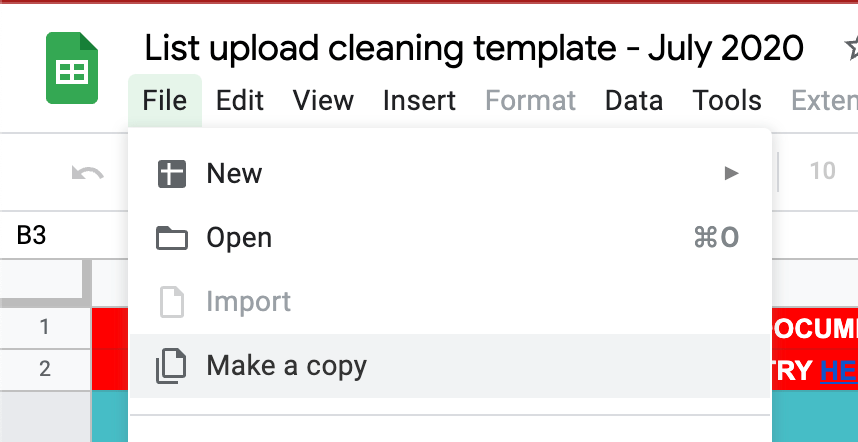858x442 pixels.
Task: Click the Open folder icon
Action: click(172, 238)
